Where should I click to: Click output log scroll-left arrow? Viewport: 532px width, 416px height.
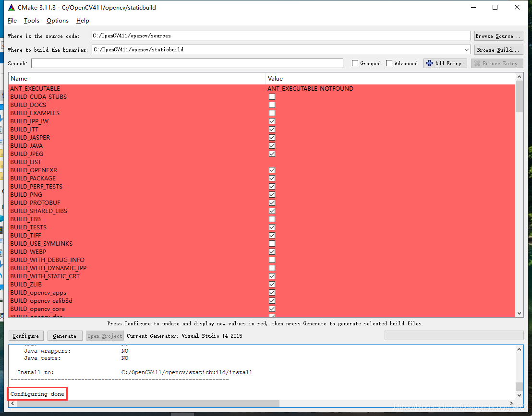12,403
